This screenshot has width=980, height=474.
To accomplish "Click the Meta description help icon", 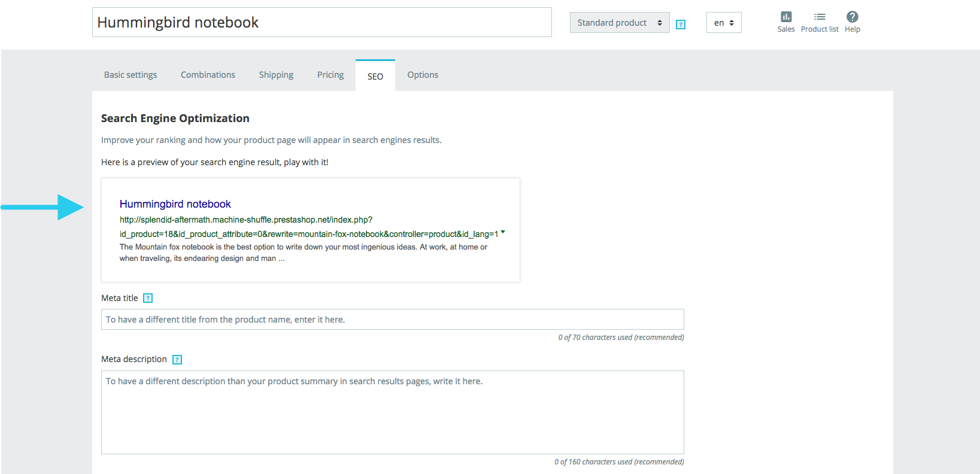I will [x=177, y=360].
